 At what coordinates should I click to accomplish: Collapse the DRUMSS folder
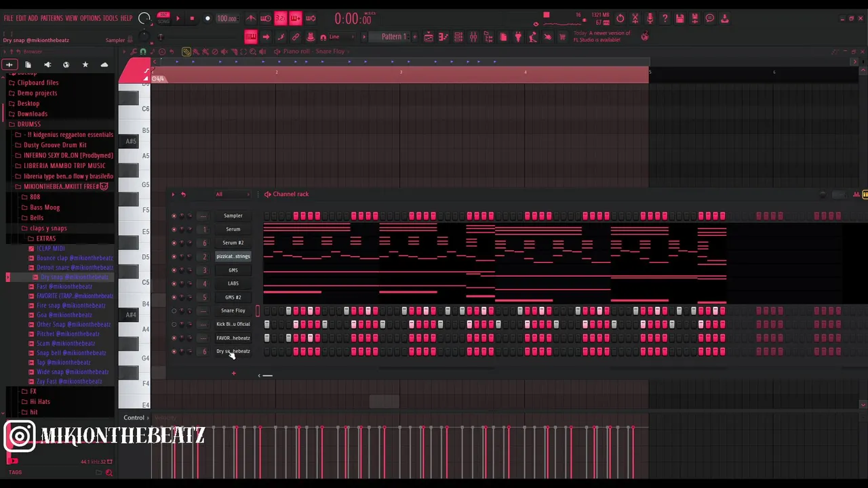click(28, 124)
